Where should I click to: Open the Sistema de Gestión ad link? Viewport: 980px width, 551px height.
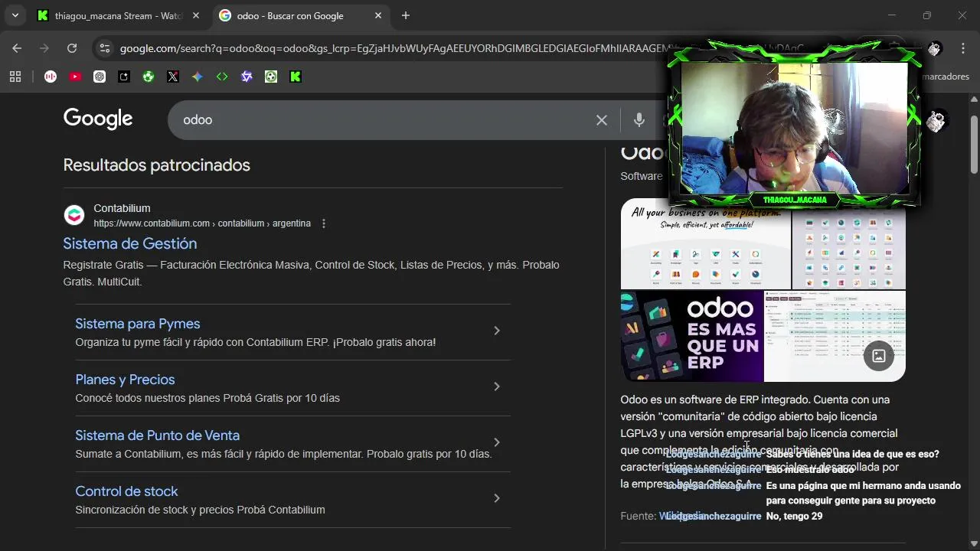[x=130, y=243]
